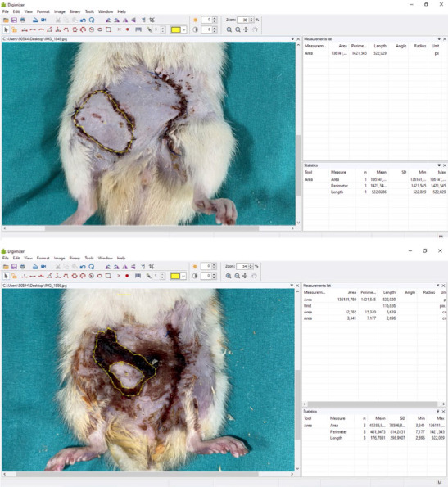448x487 pixels.
Task: Click the zoom-in magnifier beside the 38% zoom field
Action: 229,29
